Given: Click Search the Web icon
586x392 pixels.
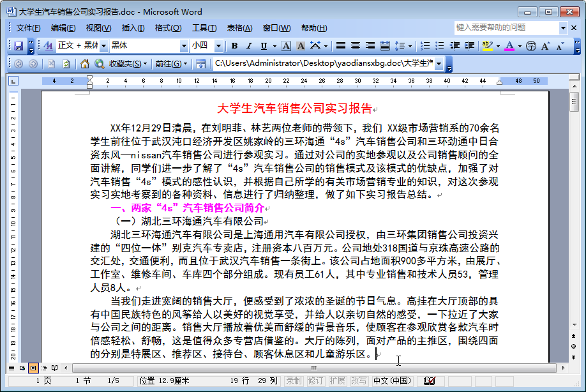Looking at the screenshot, I should (x=100, y=64).
